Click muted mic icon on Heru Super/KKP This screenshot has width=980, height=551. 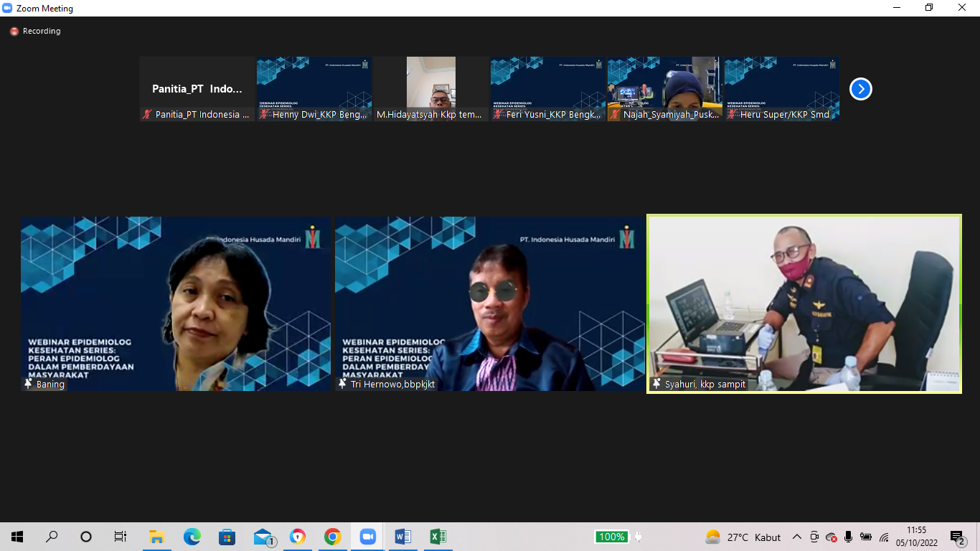[732, 115]
